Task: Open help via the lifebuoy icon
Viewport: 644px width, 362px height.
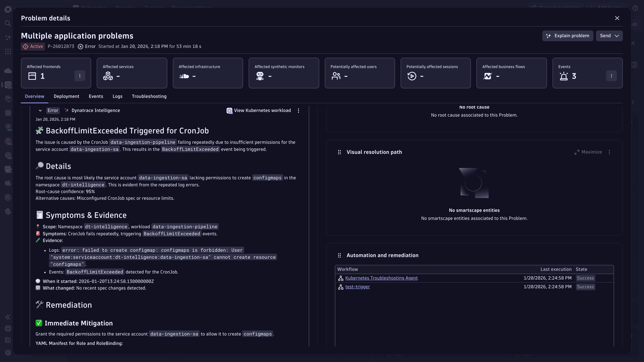Action: tap(8, 328)
